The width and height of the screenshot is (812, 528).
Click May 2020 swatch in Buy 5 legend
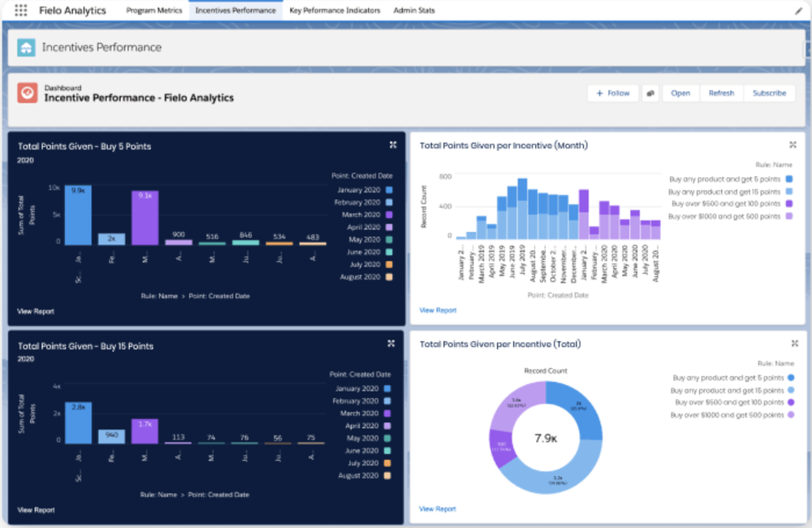[x=389, y=240]
